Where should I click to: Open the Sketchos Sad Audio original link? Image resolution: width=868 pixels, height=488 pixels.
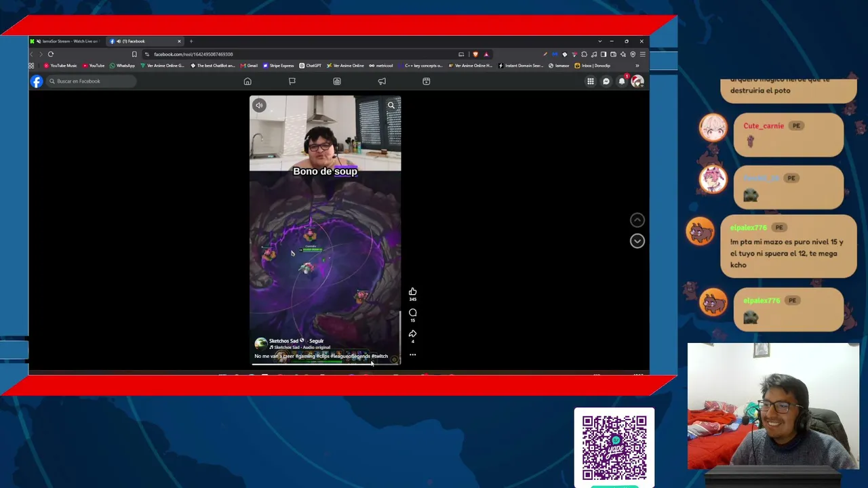[300, 348]
